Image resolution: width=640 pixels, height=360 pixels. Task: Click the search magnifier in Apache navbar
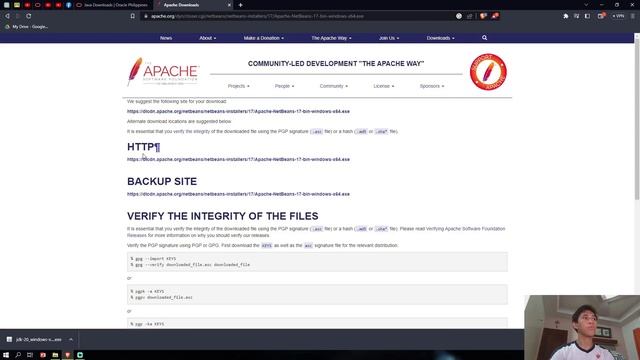[484, 38]
